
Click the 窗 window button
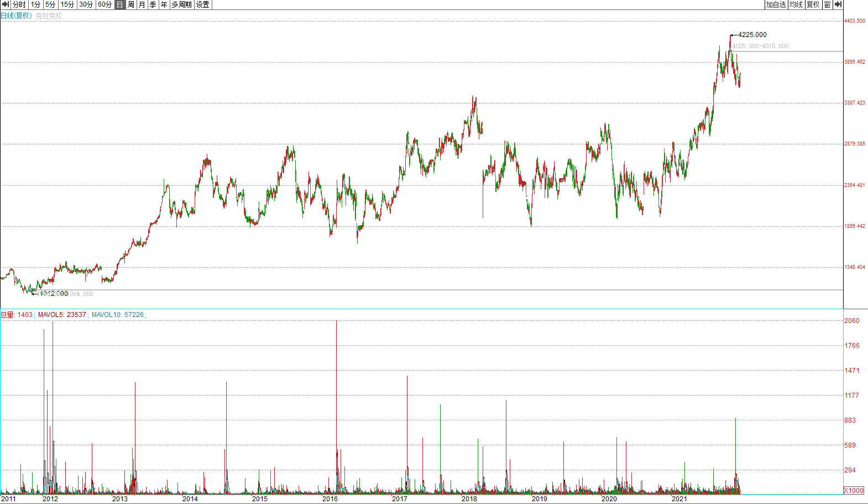click(x=828, y=4)
